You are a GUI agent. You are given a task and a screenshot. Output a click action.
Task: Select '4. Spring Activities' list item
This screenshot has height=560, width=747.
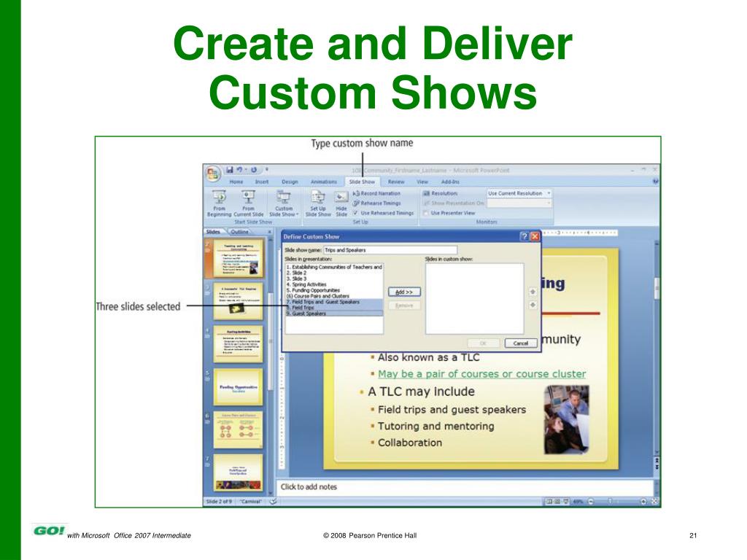pos(334,284)
